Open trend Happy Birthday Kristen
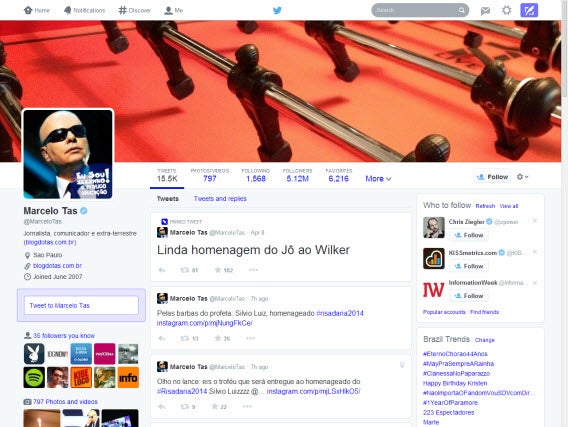Screen dimensions: 568x427 [455, 383]
